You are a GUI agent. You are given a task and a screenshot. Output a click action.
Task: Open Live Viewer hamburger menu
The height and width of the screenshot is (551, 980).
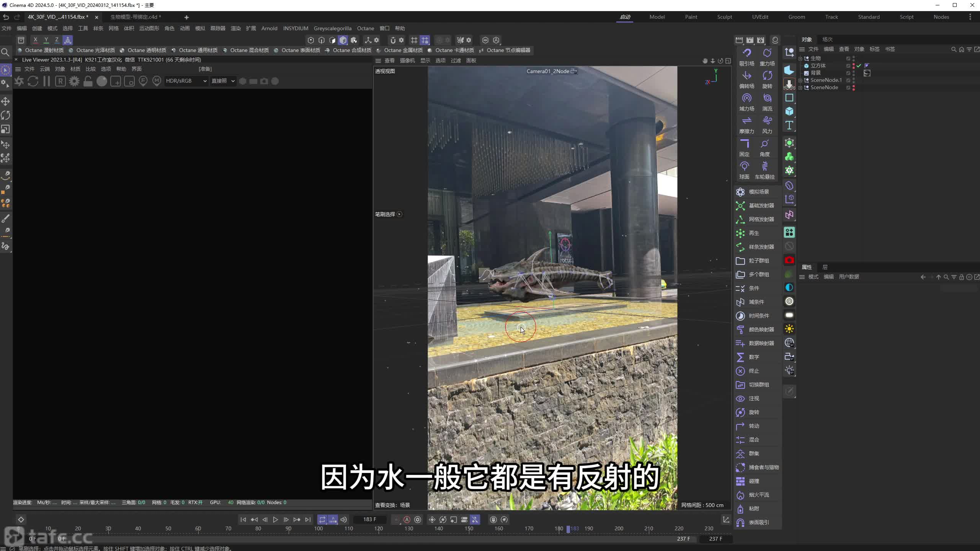pyautogui.click(x=18, y=69)
